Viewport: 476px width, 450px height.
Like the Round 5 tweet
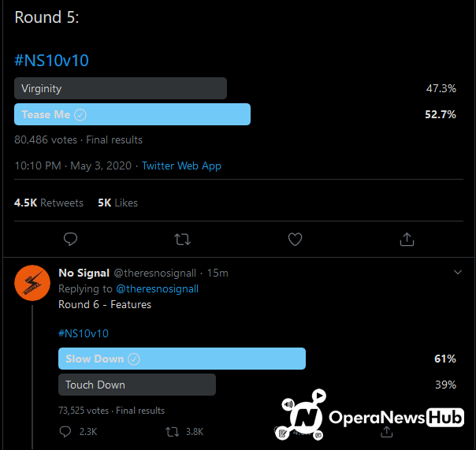pos(295,239)
